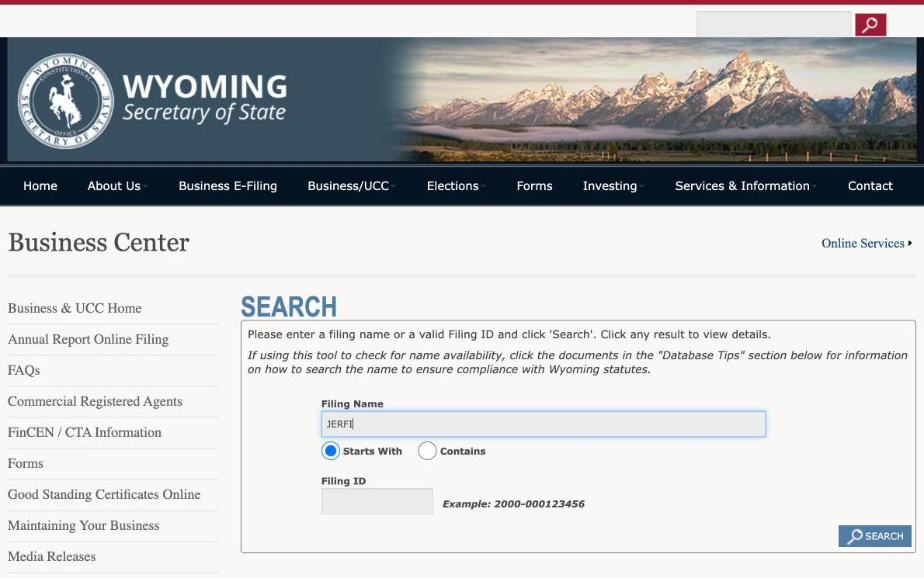Open Good Standing Certificates Online link

pos(104,494)
